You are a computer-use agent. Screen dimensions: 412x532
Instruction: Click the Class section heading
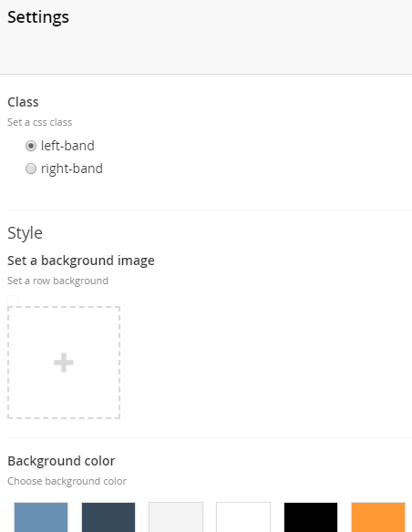tap(23, 102)
